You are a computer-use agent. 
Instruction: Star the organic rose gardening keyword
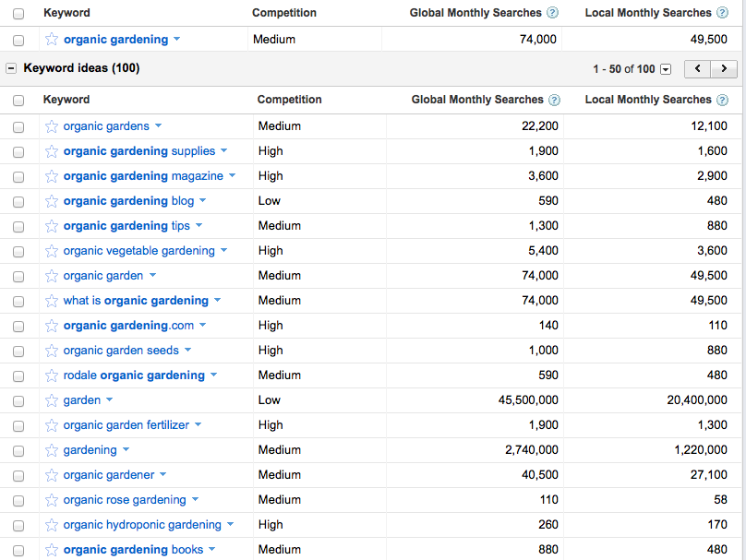(52, 500)
